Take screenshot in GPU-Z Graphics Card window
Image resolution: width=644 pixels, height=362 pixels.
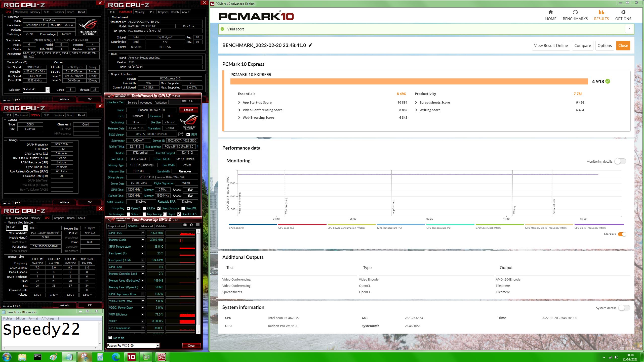click(x=184, y=101)
